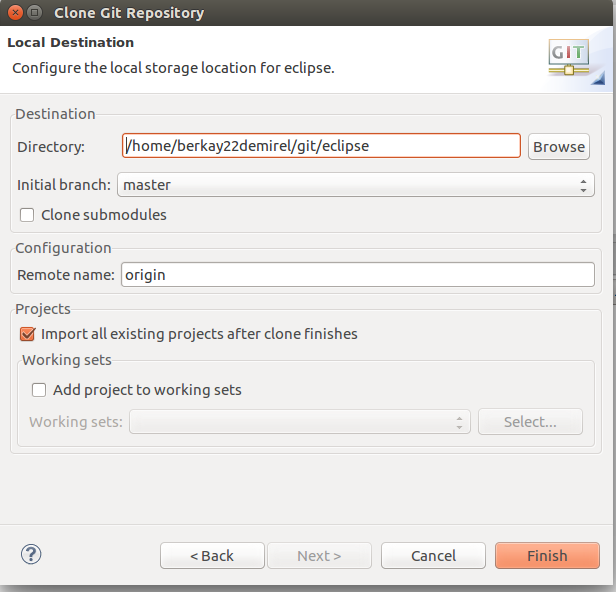Viewport: 616px width, 592px height.
Task: Tick Add project to working sets
Action: [x=39, y=390]
